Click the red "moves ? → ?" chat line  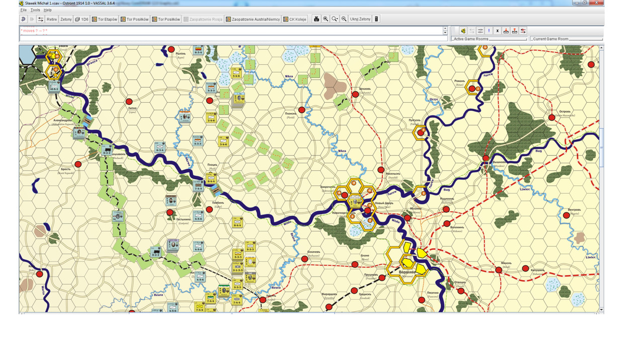pos(34,31)
